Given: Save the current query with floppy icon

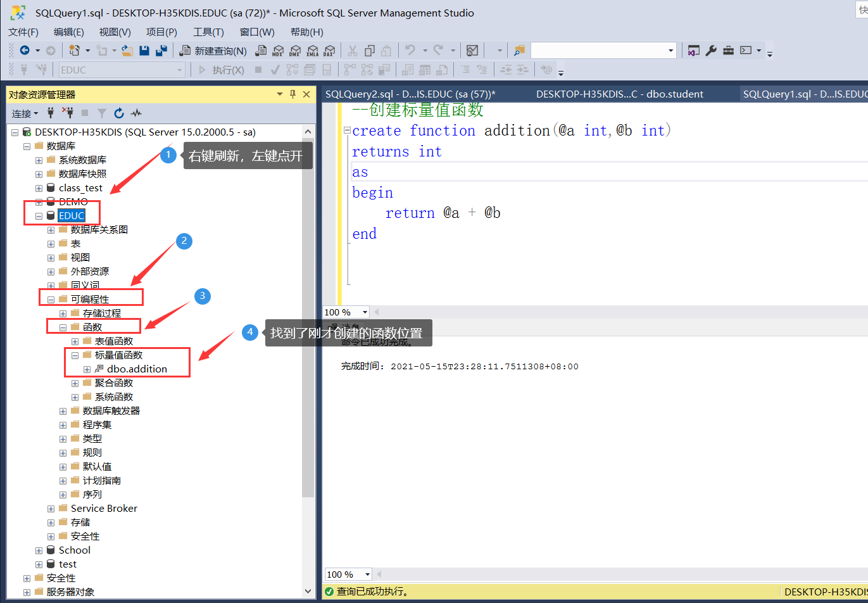Looking at the screenshot, I should (144, 51).
